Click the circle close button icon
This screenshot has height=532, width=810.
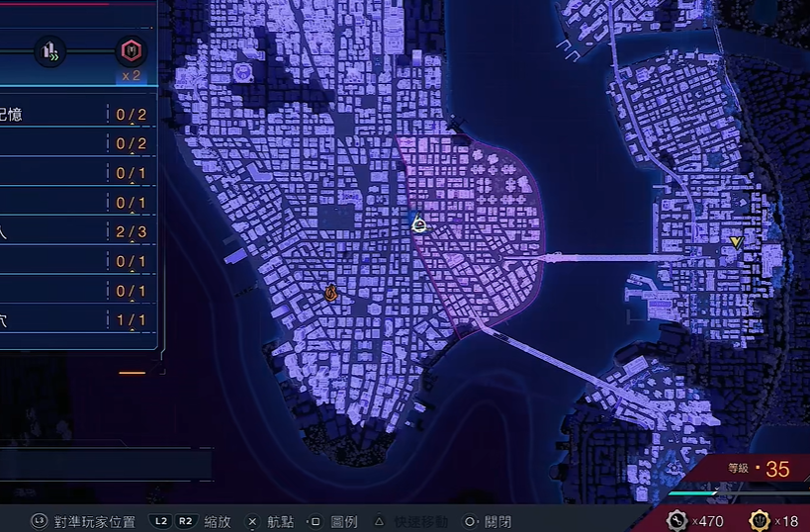(469, 522)
